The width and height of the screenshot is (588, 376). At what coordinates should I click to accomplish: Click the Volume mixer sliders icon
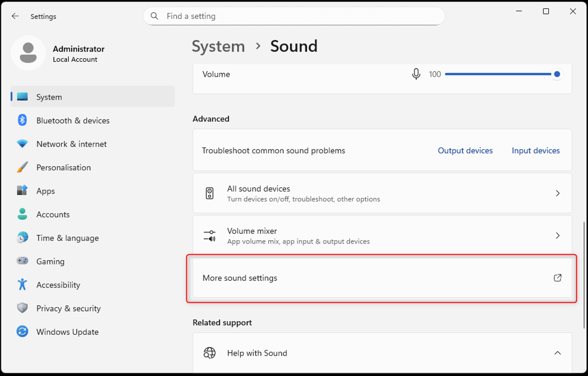pyautogui.click(x=210, y=236)
